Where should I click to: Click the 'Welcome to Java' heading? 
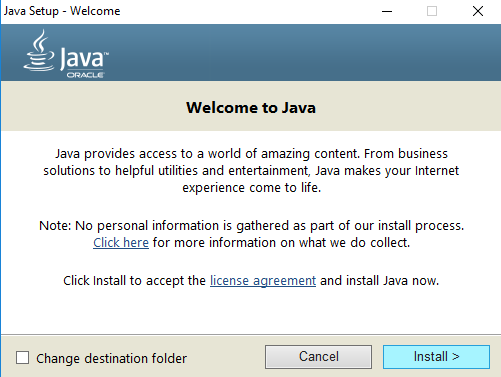(251, 108)
